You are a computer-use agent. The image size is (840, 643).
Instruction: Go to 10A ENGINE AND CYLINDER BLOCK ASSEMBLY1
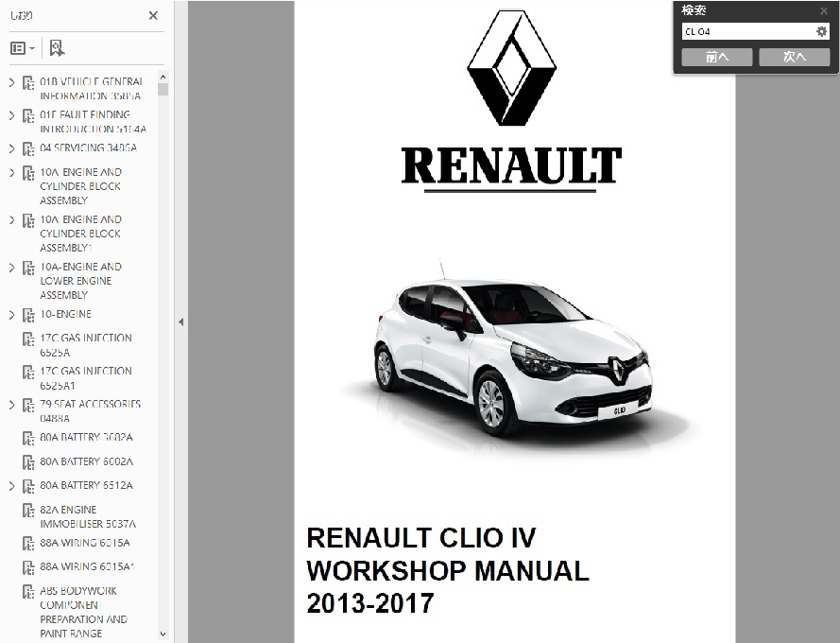pos(81,234)
